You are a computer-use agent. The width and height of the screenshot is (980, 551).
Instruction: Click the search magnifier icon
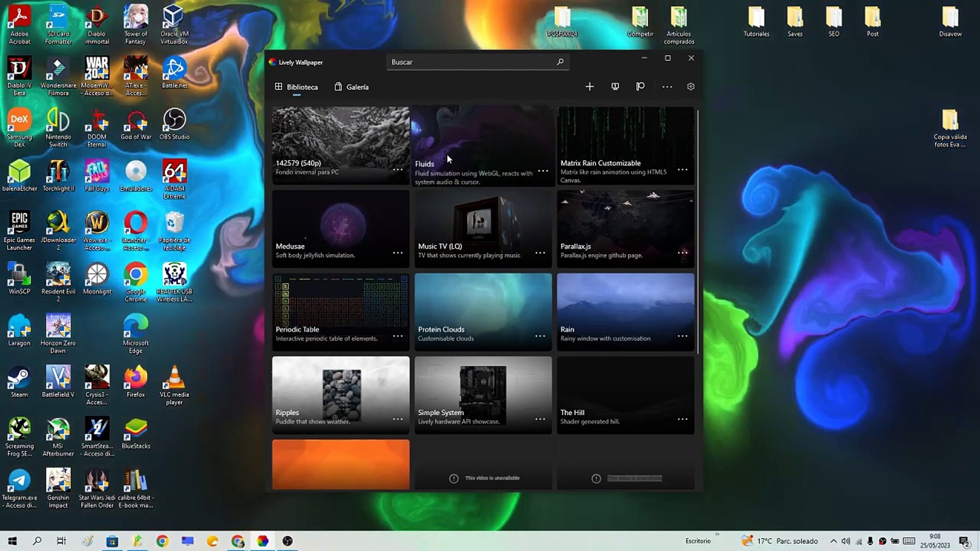560,62
